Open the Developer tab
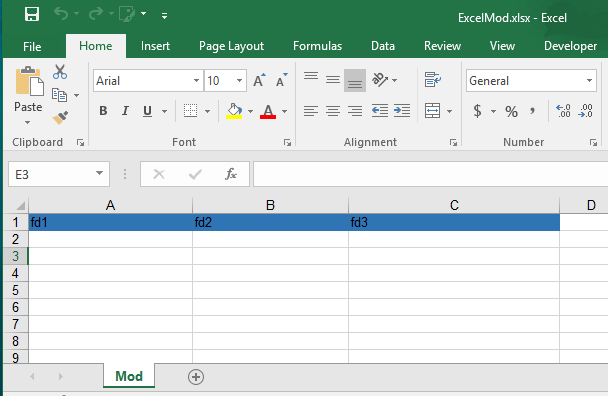Screen dimensions: 608x396 [x=570, y=46]
